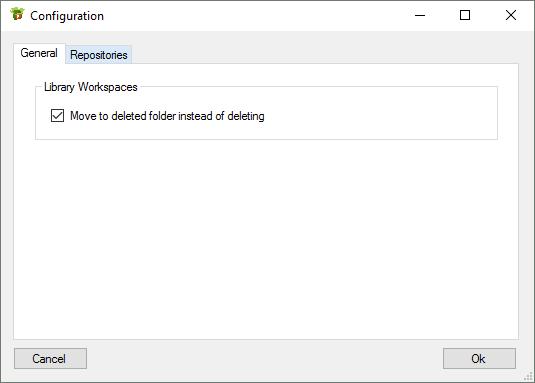
Task: Cancel the configuration changes
Action: coord(50,358)
